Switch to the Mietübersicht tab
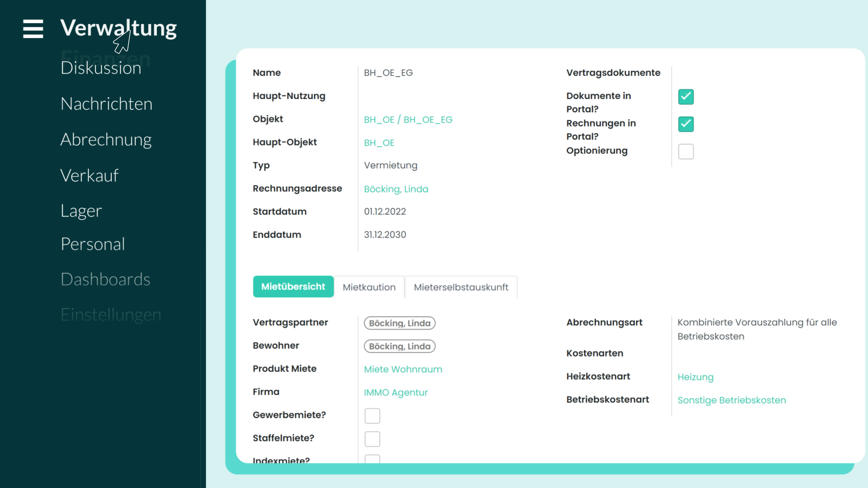The image size is (868, 488). coord(293,287)
